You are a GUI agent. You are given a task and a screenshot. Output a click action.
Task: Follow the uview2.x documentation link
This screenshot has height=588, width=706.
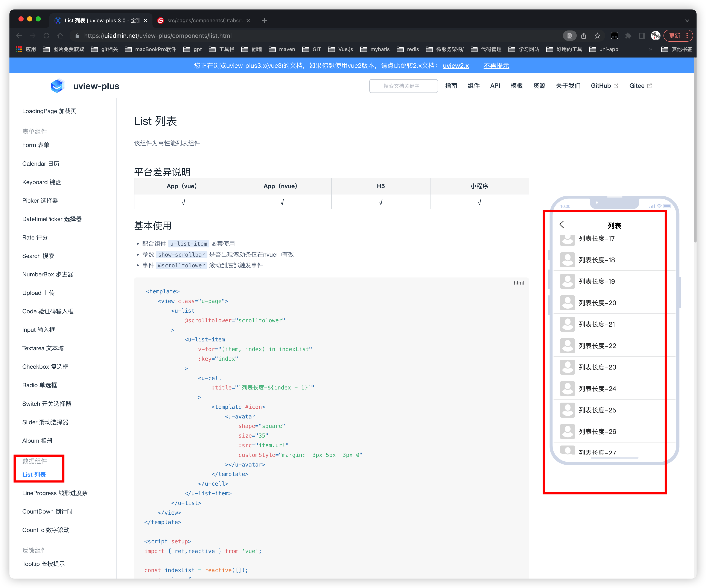pos(456,66)
